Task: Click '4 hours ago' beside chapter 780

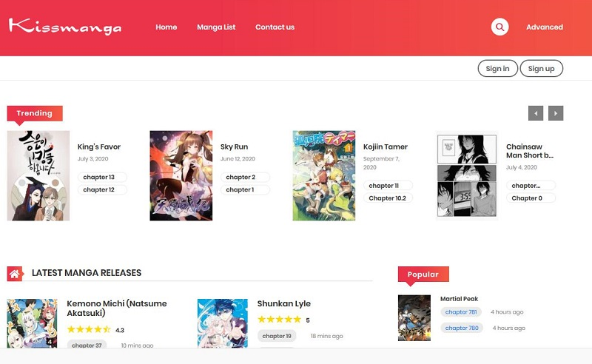Action: click(x=509, y=328)
